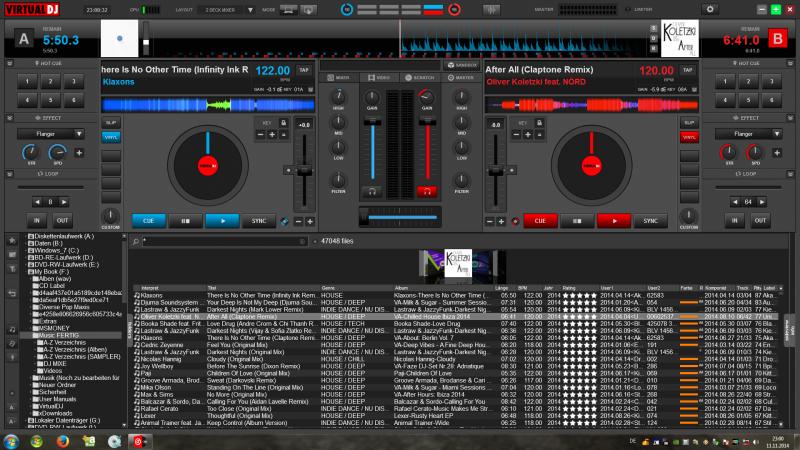800x450 pixels.
Task: Click the disc icon in Windows taskbar
Action: (x=114, y=441)
